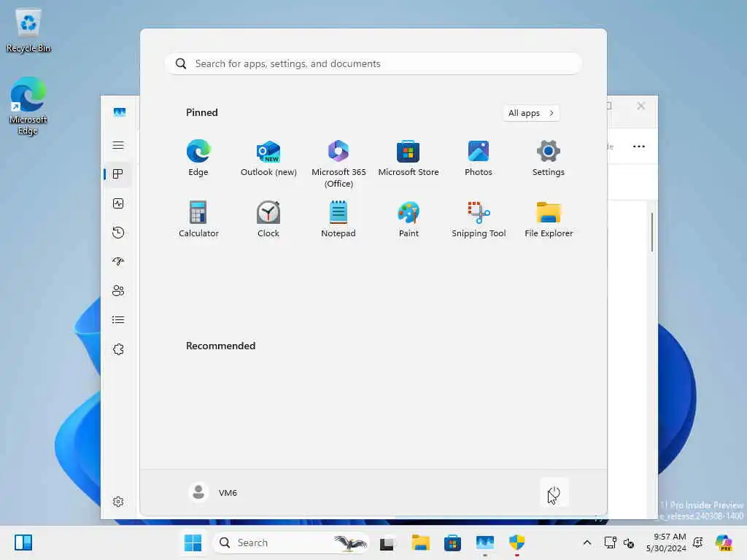Screen dimensions: 747x560
Task: Open Settings from pinned apps
Action: [549, 158]
